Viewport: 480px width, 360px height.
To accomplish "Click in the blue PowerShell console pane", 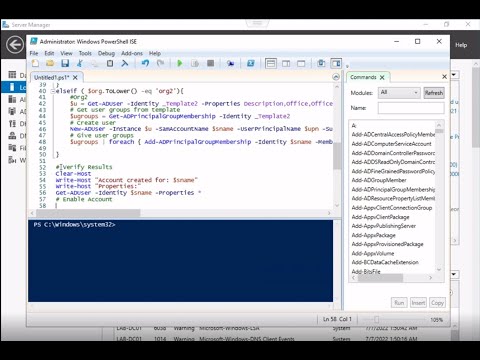I will click(180, 261).
